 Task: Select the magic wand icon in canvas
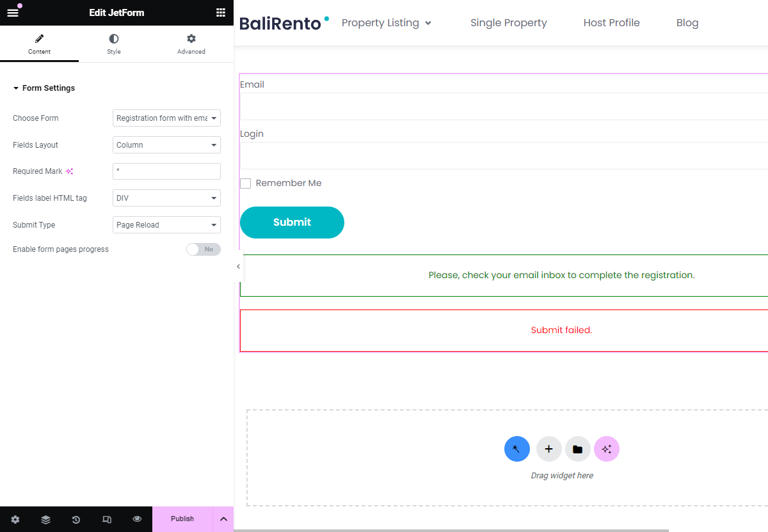[x=517, y=449]
